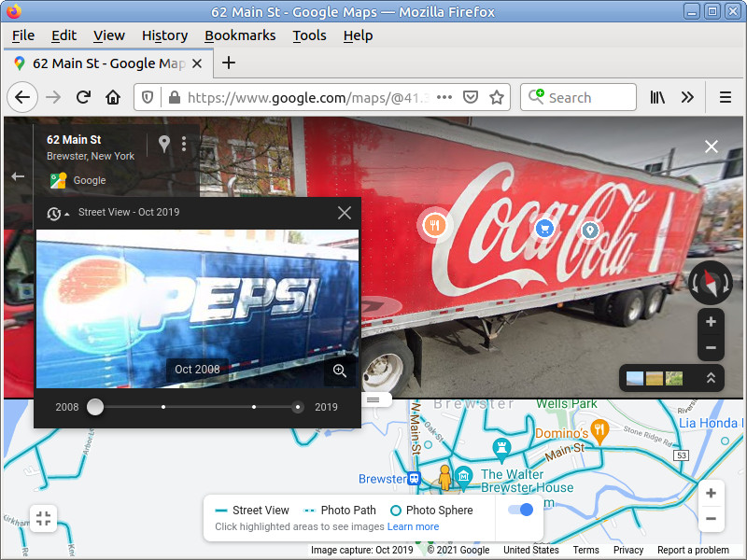
Task: Collapse the map with fullscreen-exit icon
Action: coord(43,518)
